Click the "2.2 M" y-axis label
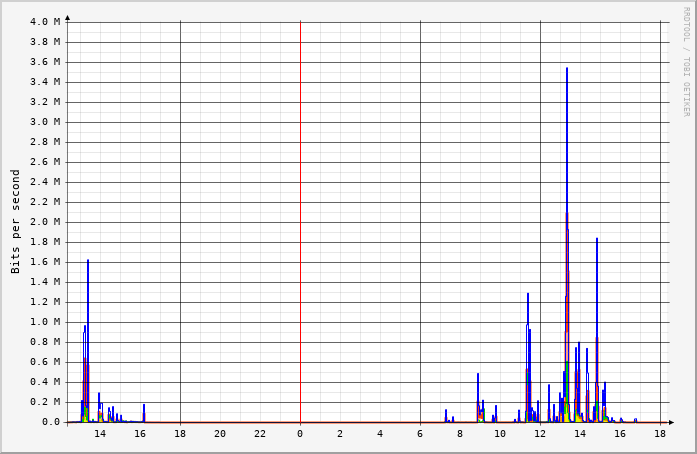The width and height of the screenshot is (697, 454). coord(45,202)
